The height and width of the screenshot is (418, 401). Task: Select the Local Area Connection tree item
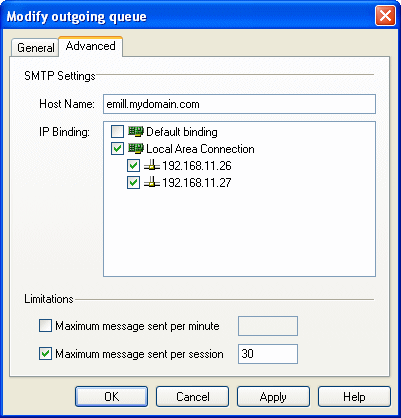coord(200,149)
